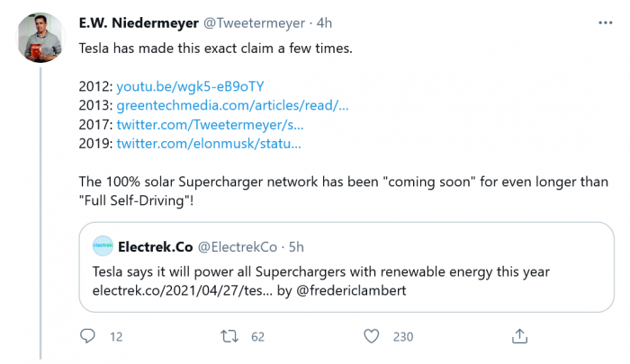This screenshot has width=630, height=364.
Task: Open the share tweet icon
Action: (519, 335)
